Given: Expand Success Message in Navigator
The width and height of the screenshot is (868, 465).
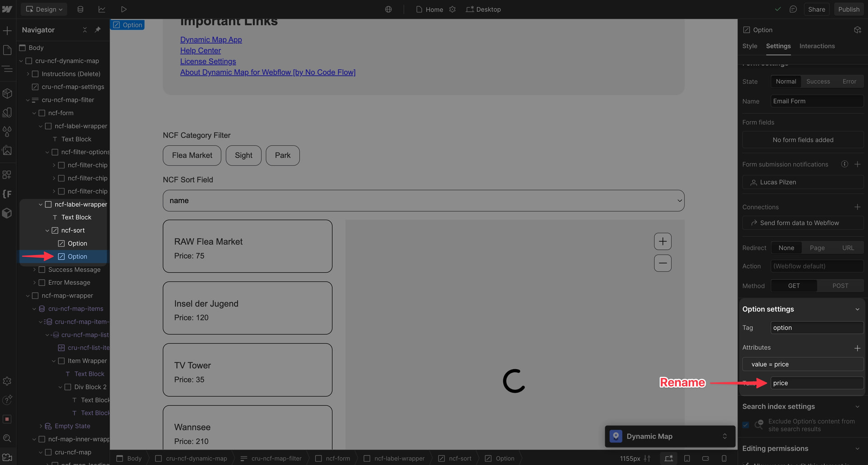Looking at the screenshot, I should coord(34,270).
